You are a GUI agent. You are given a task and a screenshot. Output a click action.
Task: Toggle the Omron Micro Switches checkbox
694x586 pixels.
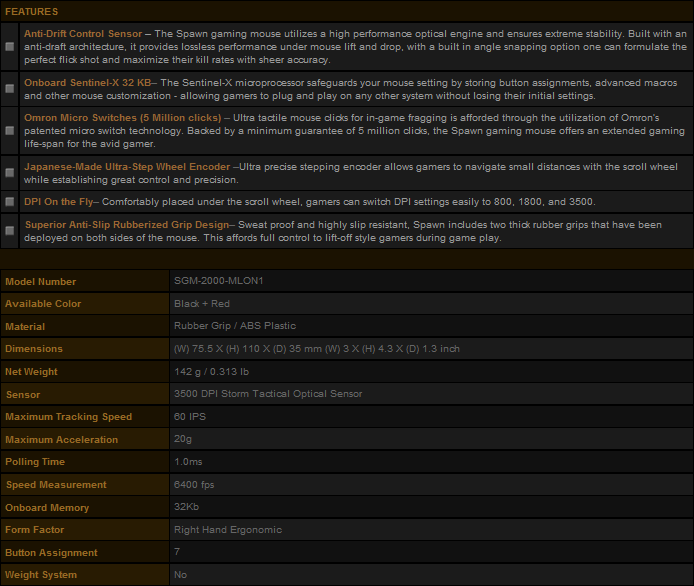click(10, 131)
